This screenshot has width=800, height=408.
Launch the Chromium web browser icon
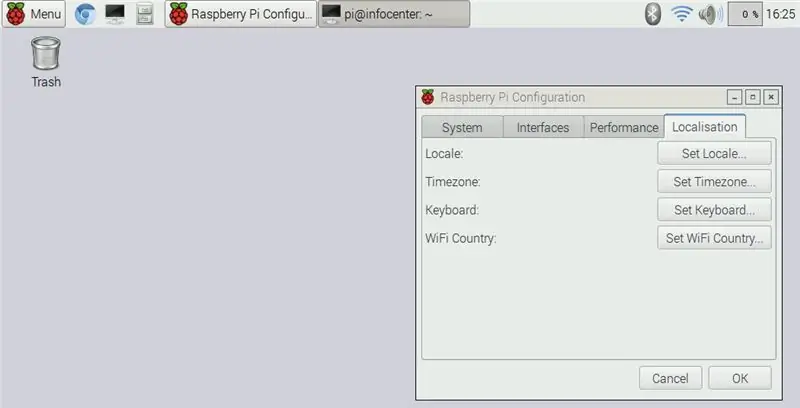click(85, 14)
